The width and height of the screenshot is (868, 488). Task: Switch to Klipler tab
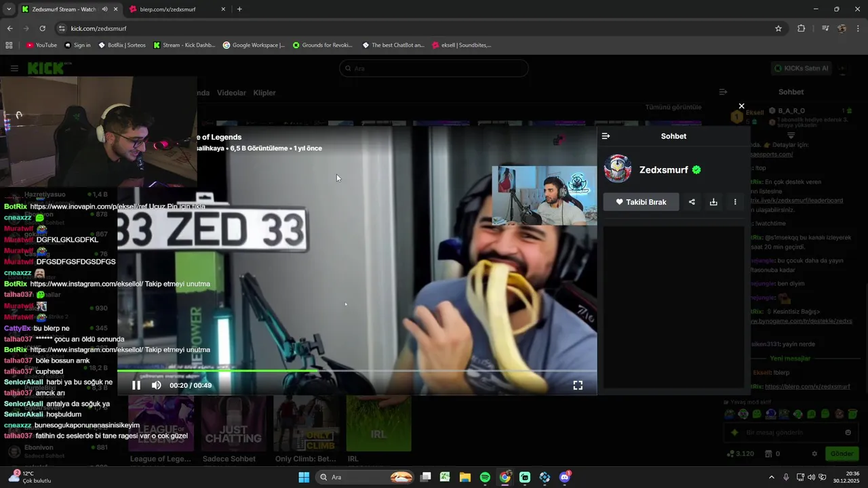[x=264, y=93]
